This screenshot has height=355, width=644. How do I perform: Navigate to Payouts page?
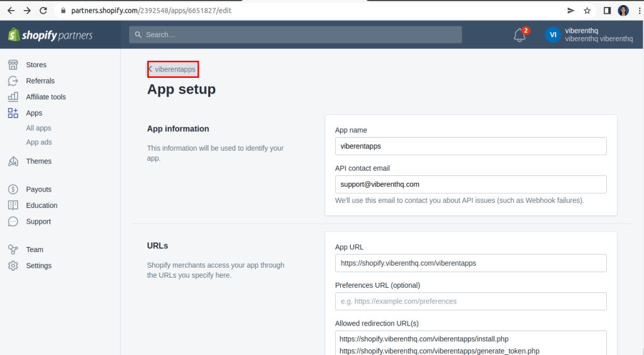point(38,189)
